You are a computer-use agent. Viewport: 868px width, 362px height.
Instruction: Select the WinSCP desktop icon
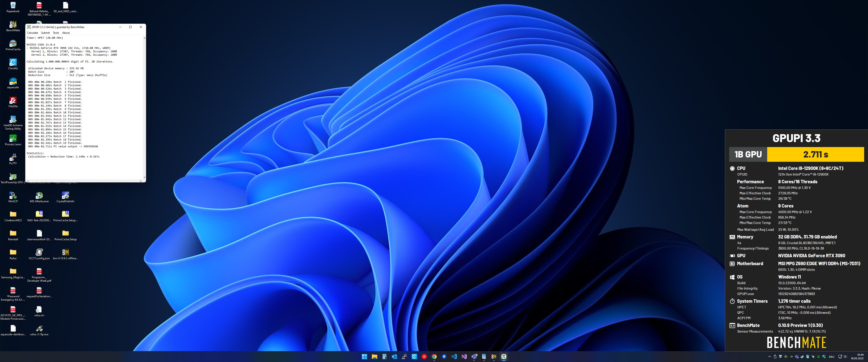tap(13, 197)
